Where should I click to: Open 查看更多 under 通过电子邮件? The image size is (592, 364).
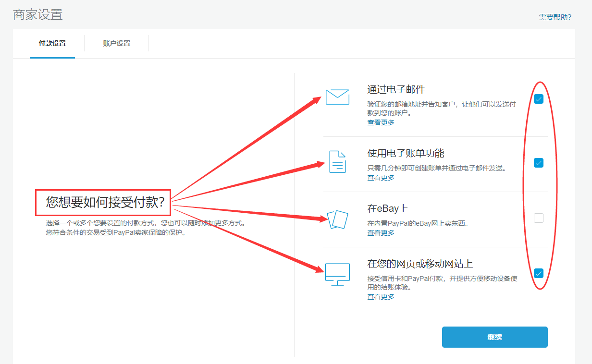pyautogui.click(x=381, y=122)
